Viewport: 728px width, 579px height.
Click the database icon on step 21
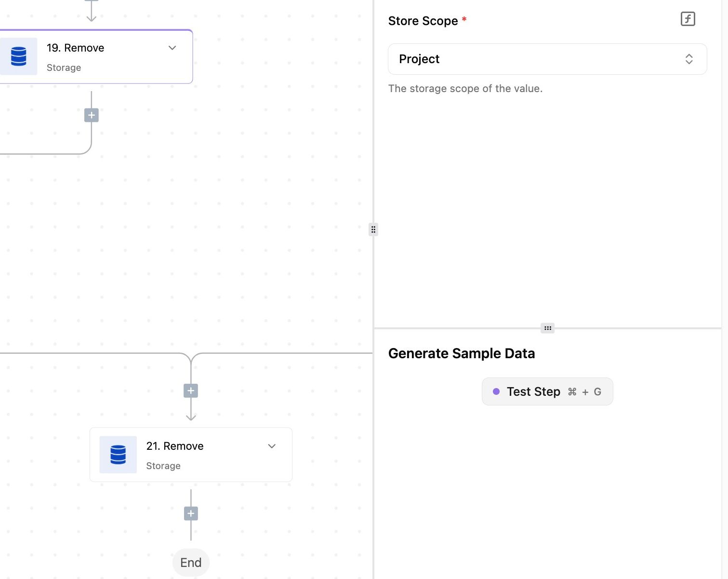point(118,455)
